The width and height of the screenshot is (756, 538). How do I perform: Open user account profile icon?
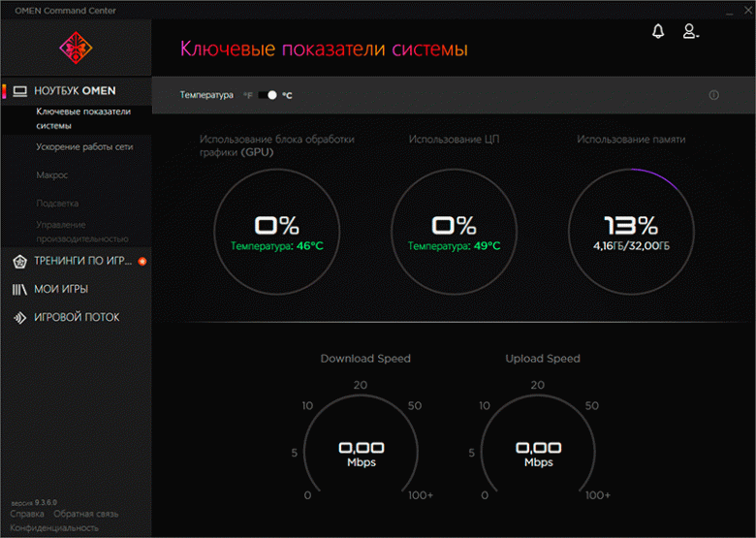[x=690, y=31]
